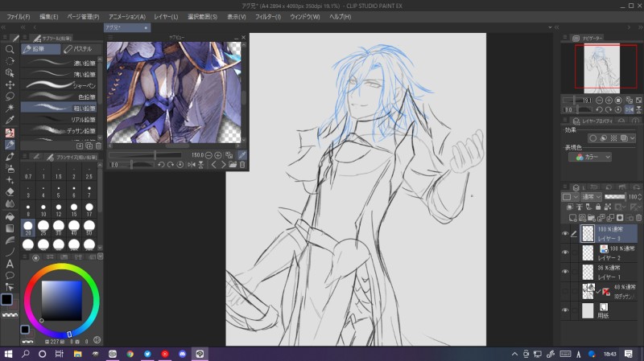Select the Balloon tool
The width and height of the screenshot is (644, 361).
tap(10, 275)
